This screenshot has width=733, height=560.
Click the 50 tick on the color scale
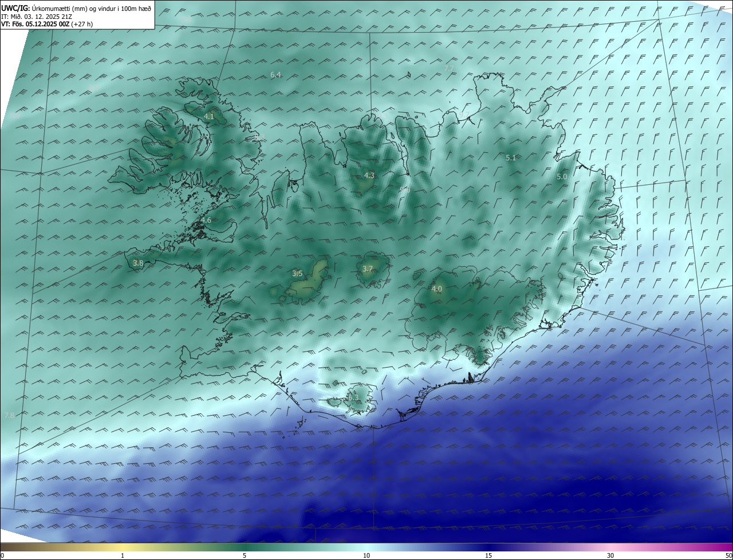728,555
